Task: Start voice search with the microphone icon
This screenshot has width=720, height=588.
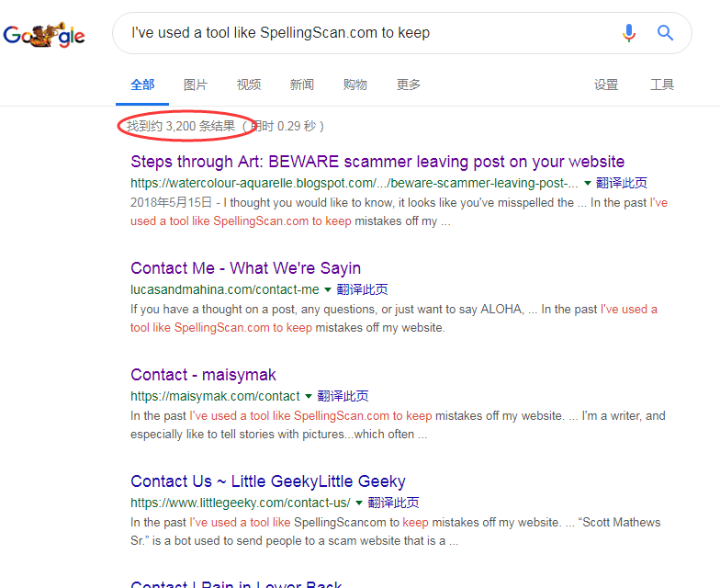Action: coord(628,33)
